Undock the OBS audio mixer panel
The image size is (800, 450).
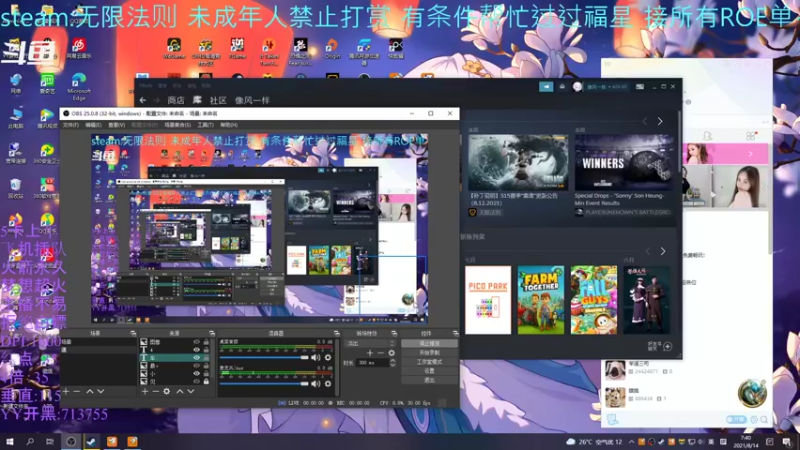(336, 333)
